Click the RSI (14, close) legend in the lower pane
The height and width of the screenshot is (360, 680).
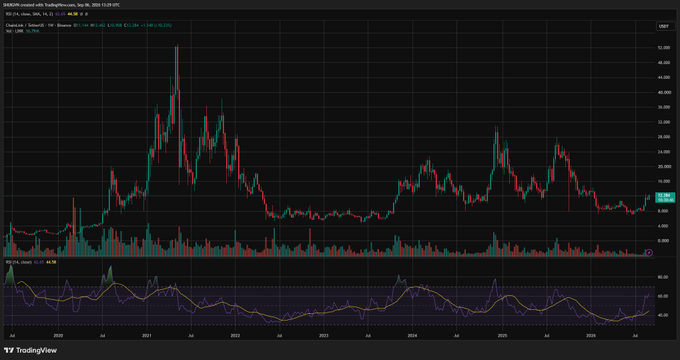pos(19,262)
